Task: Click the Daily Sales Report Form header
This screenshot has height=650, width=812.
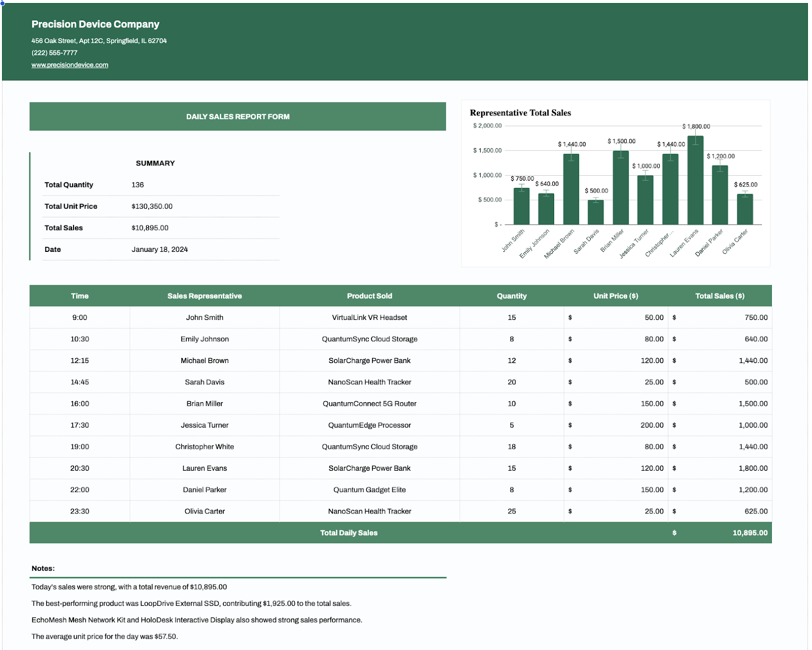Action: coord(238,116)
